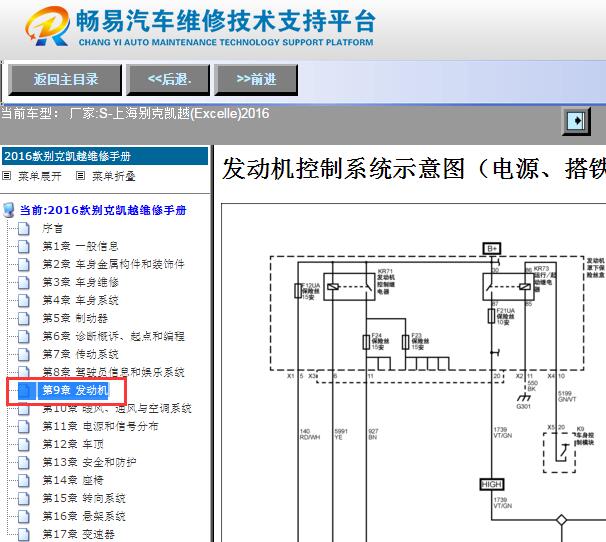The image size is (606, 542).
Task: Click the page icon next to 第17章
Action: point(24,534)
